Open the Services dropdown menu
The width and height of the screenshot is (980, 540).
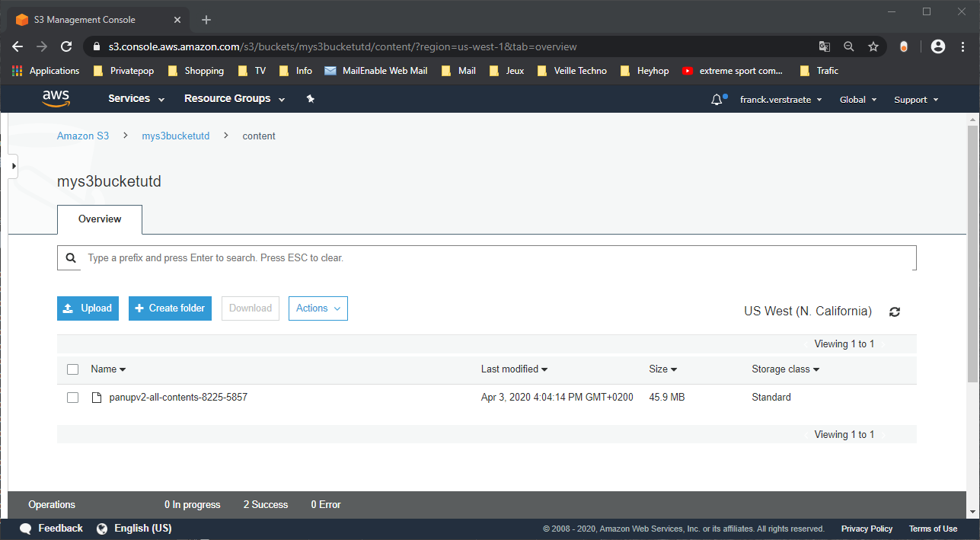(136, 99)
